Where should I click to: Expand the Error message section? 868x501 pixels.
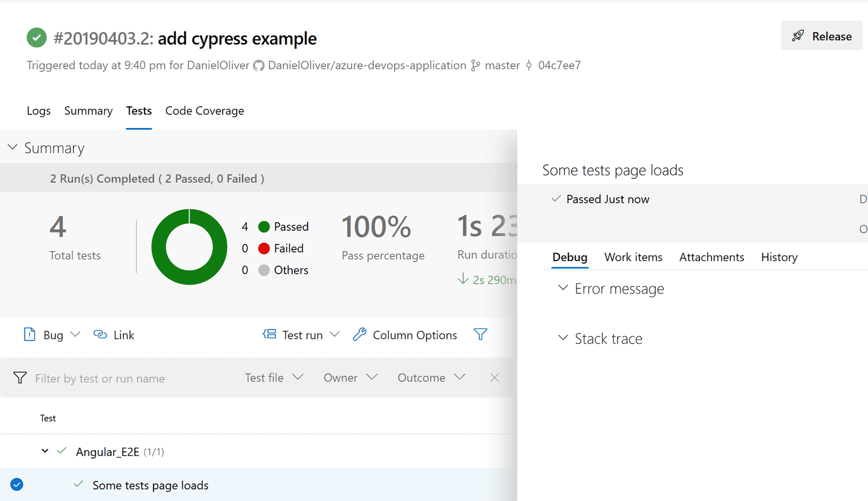(562, 288)
